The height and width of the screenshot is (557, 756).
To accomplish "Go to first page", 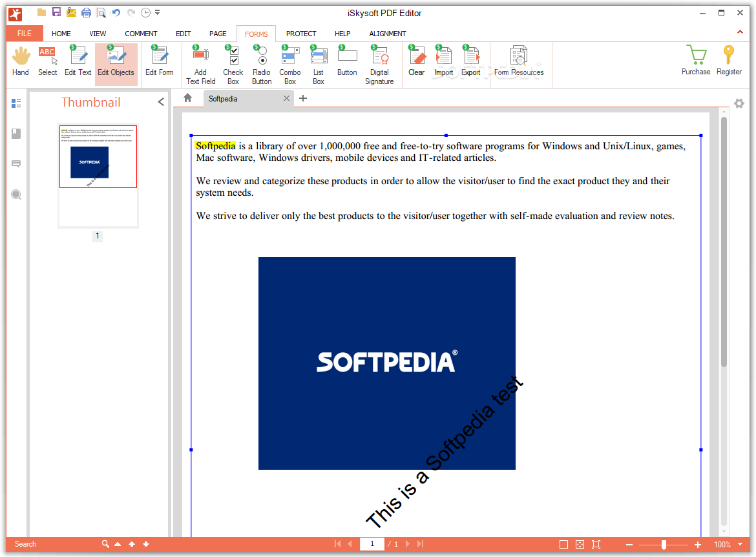I will pos(337,544).
